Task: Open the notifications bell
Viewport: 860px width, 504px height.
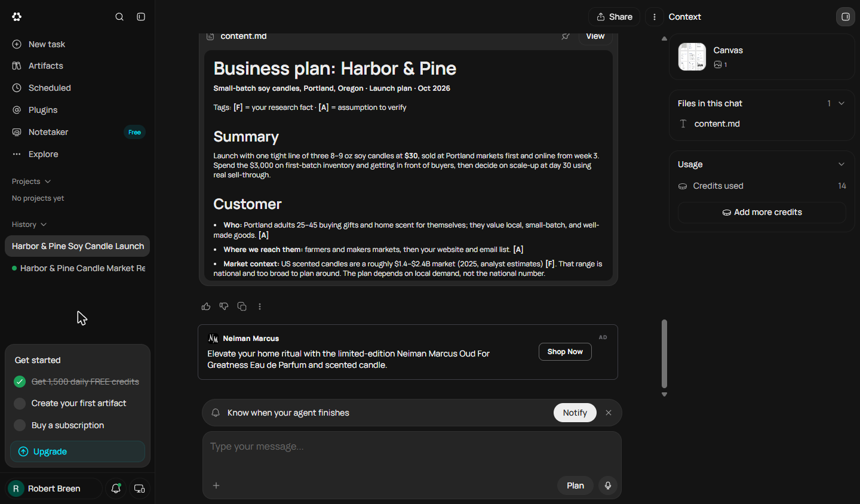Action: click(116, 488)
